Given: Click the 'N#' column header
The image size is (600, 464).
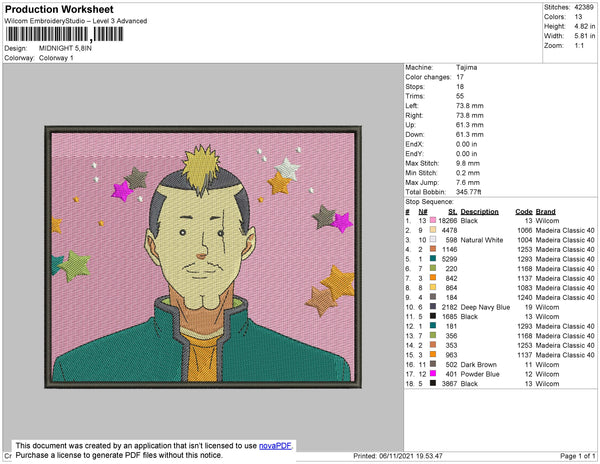Looking at the screenshot, I should click(x=422, y=212).
